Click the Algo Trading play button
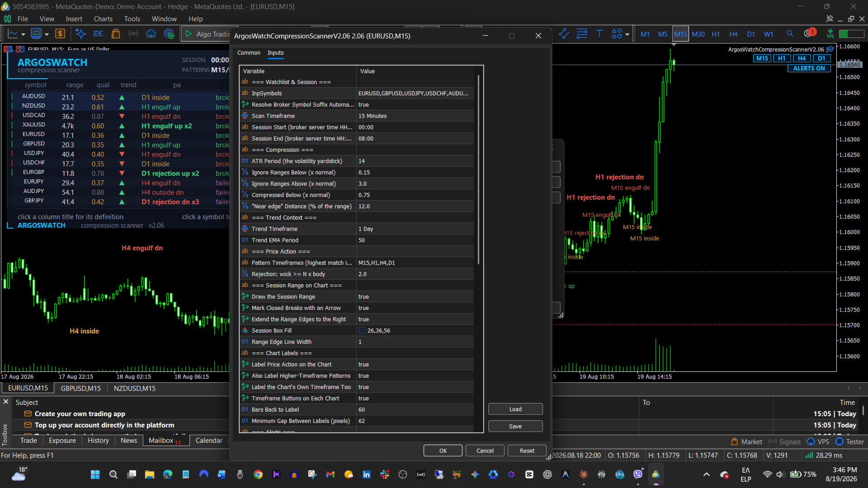Screen dimensions: 868x488 (x=189, y=34)
